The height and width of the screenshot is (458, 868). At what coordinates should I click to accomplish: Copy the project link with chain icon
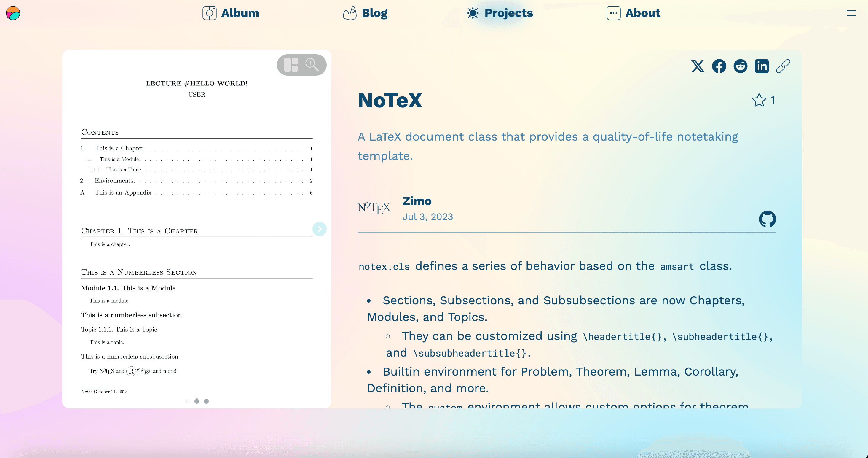pyautogui.click(x=783, y=66)
